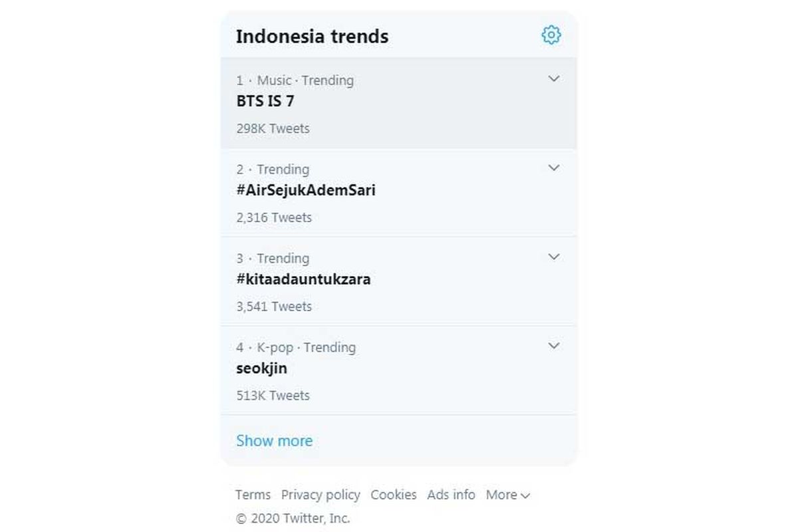Image resolution: width=798 pixels, height=532 pixels.
Task: Open the Privacy policy footer link
Action: [x=321, y=495]
